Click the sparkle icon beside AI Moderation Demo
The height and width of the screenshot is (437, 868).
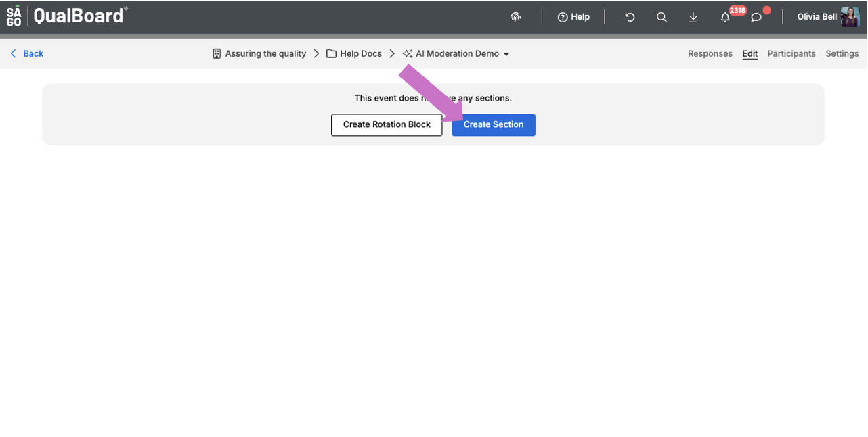[407, 53]
